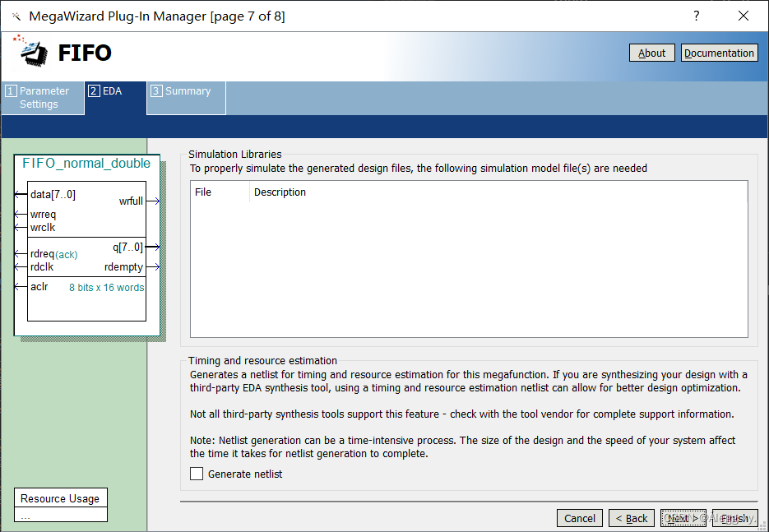Image resolution: width=769 pixels, height=532 pixels.
Task: Close the MegaWizard Plug-In Manager window
Action: [743, 16]
